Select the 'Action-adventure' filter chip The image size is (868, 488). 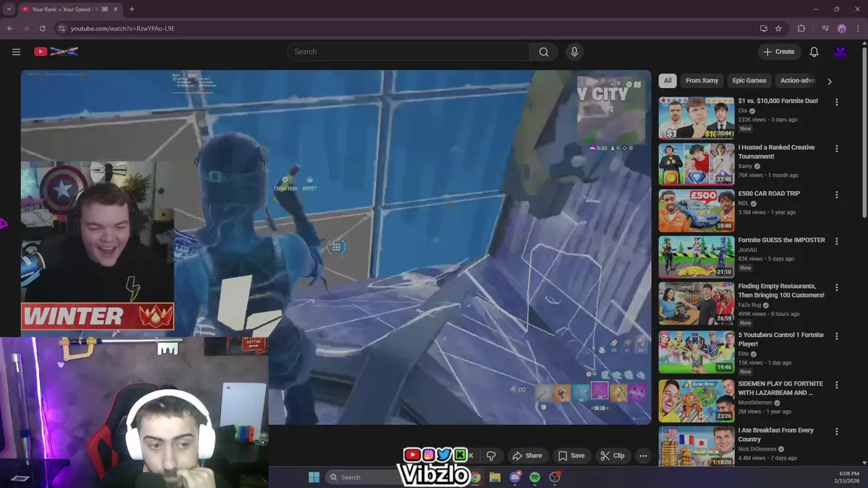click(x=797, y=81)
